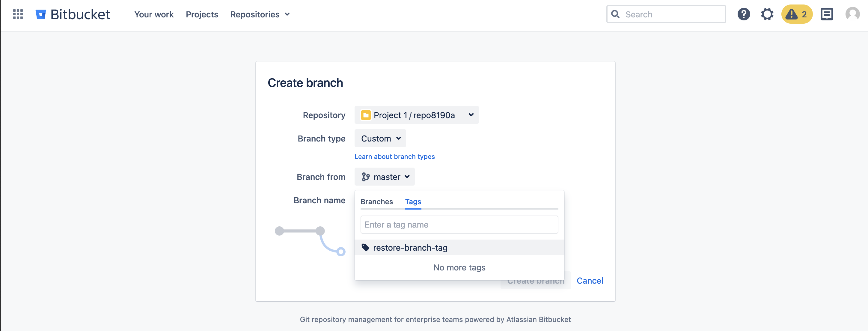Focus the tag name filter field

tap(459, 225)
